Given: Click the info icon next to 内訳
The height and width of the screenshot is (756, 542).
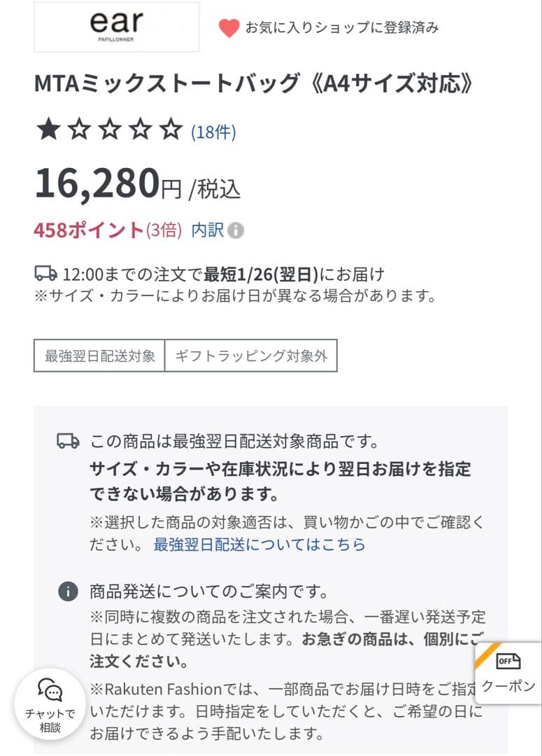Looking at the screenshot, I should (235, 230).
